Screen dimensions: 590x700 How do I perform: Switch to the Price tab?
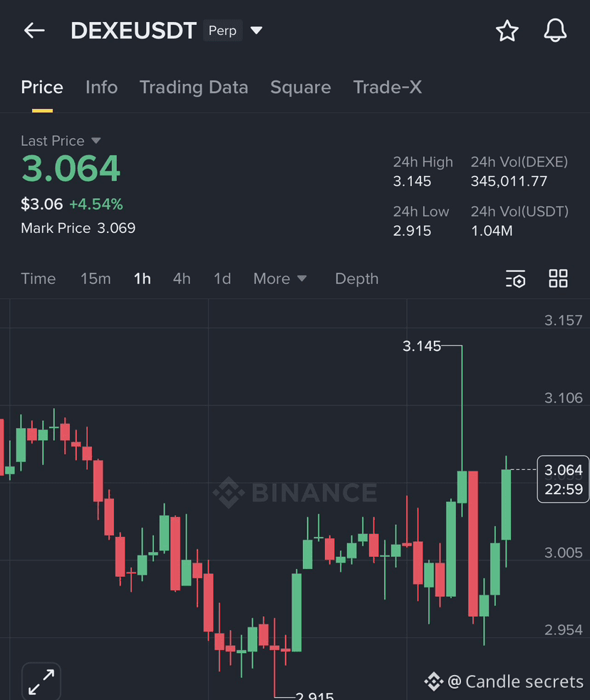[x=42, y=87]
